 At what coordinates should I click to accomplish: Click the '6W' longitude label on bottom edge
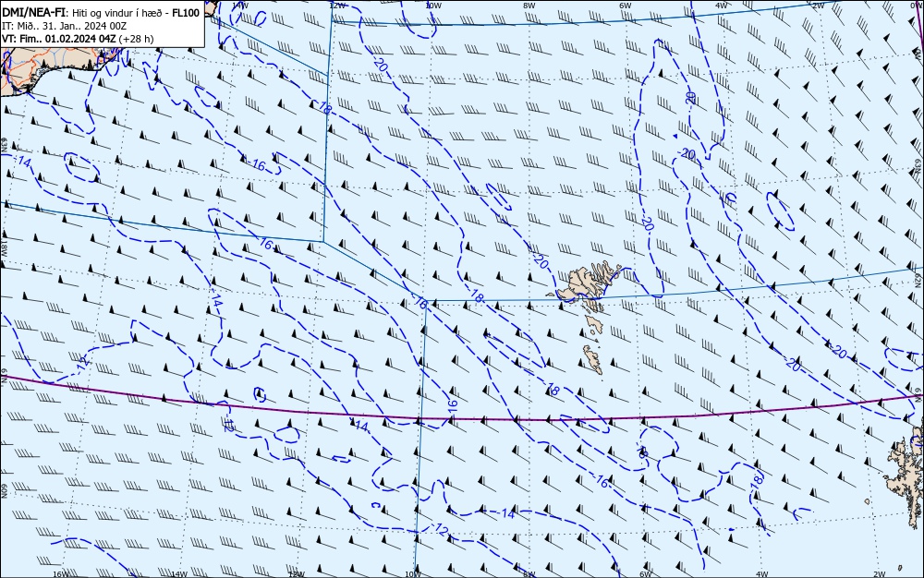(x=646, y=574)
